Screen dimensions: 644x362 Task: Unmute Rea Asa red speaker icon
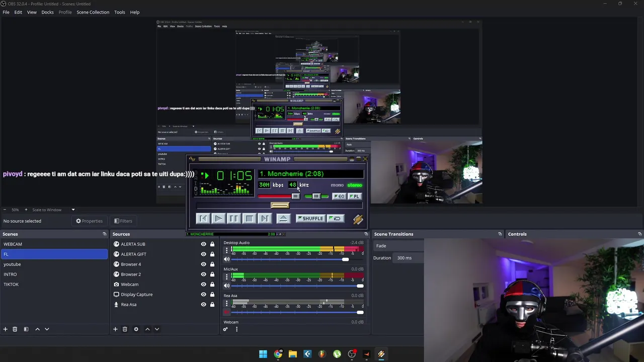(226, 312)
